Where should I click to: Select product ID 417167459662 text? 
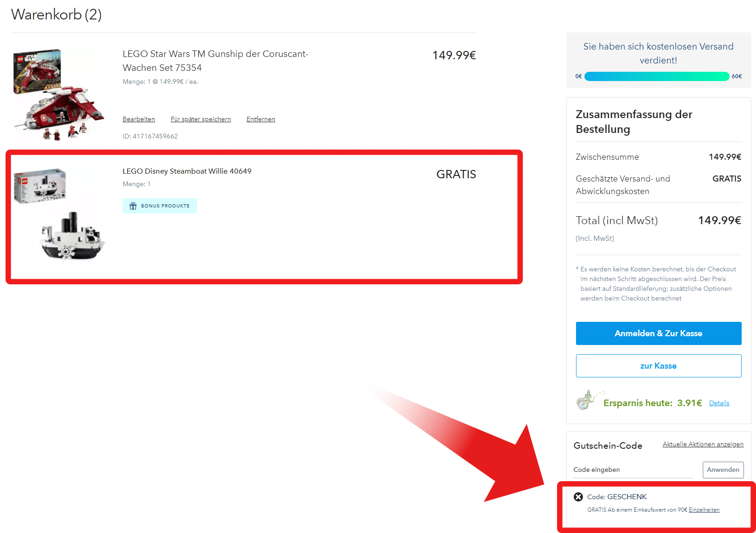[150, 136]
